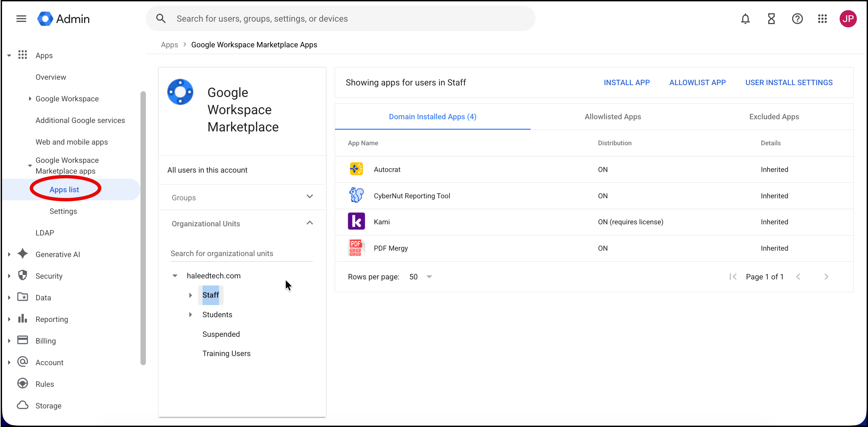Click the Apps breadcrumb link
This screenshot has width=868, height=427.
(169, 45)
